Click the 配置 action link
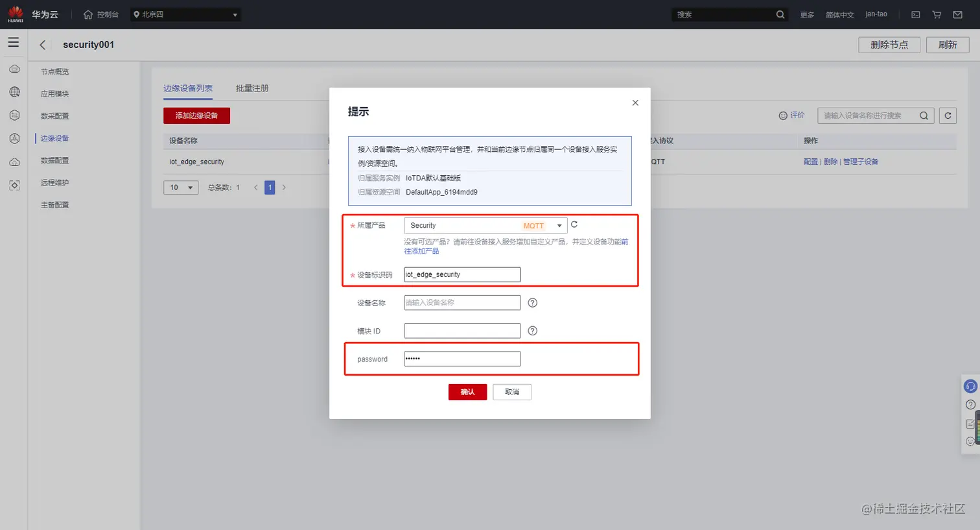 (811, 162)
